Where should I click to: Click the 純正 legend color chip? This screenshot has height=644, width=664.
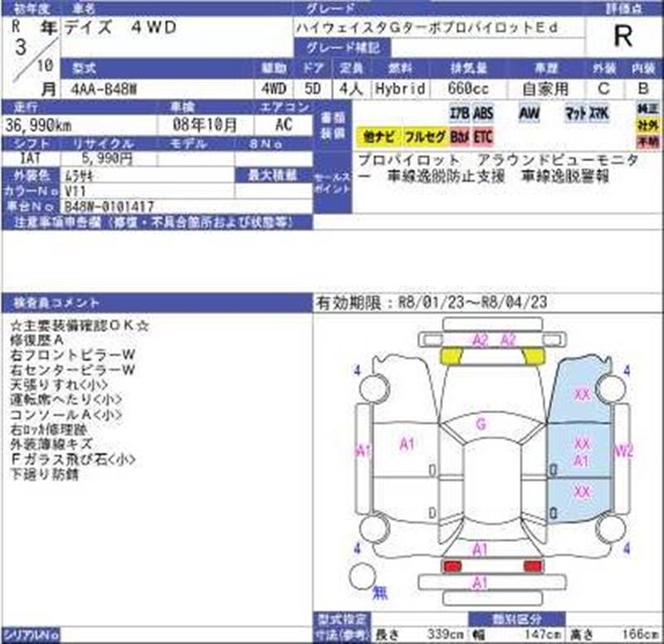pyautogui.click(x=648, y=109)
